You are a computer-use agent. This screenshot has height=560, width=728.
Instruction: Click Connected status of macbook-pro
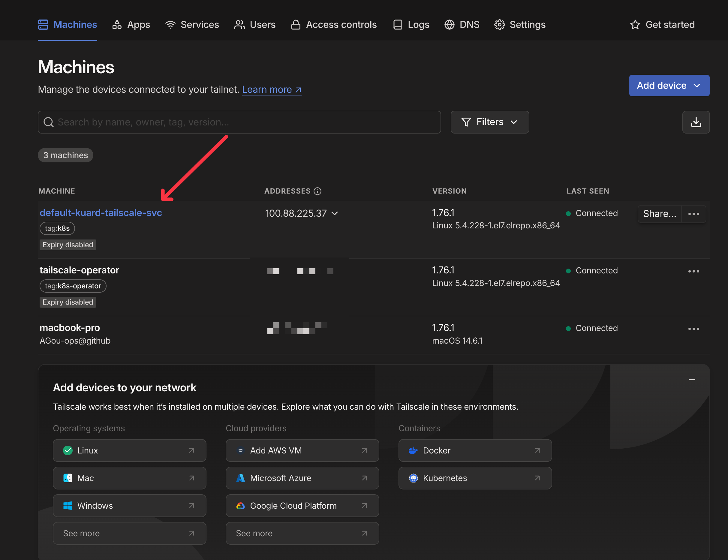(592, 328)
